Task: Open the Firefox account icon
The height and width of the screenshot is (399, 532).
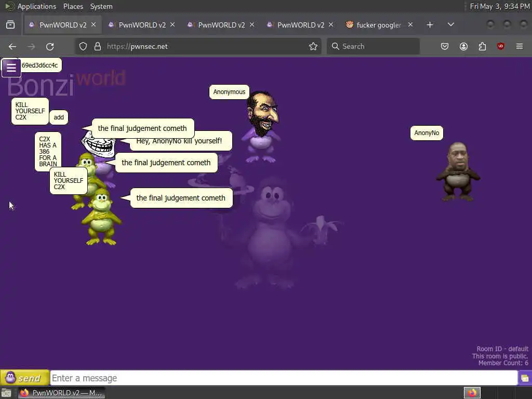Action: 463,46
